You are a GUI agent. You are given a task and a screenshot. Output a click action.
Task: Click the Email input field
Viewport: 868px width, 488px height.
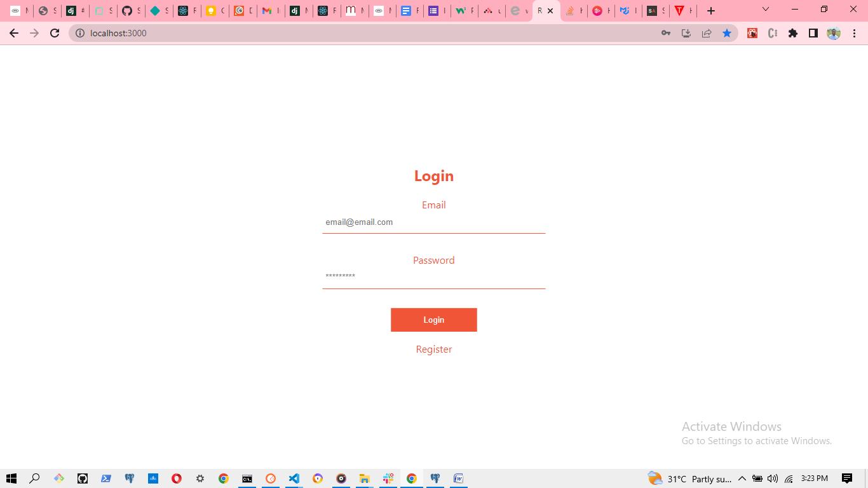pos(434,222)
